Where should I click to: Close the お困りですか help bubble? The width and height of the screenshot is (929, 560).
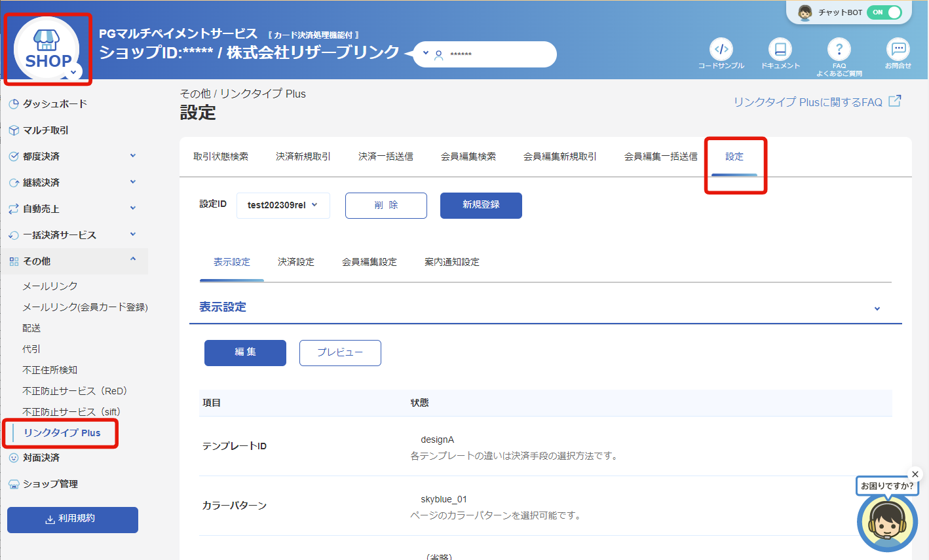tap(915, 474)
